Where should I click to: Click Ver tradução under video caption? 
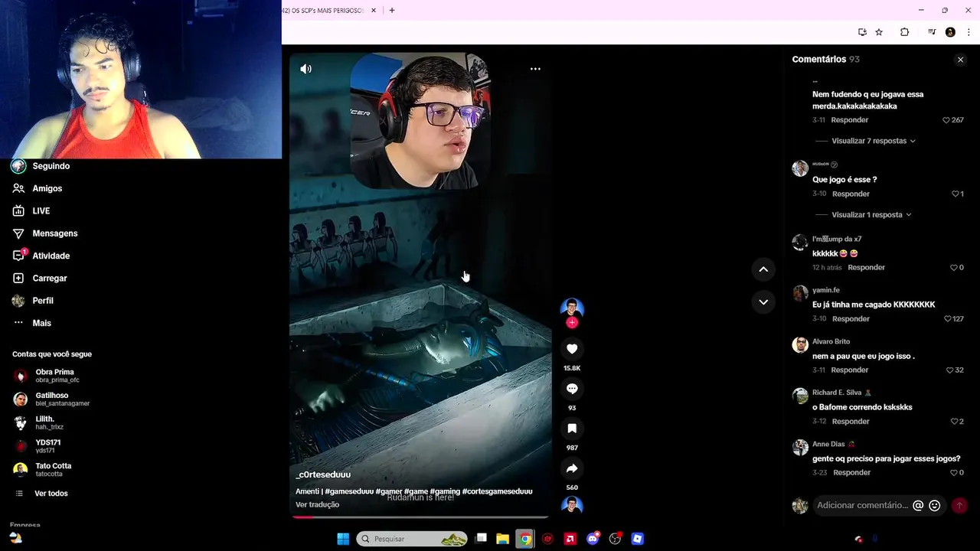pos(317,505)
